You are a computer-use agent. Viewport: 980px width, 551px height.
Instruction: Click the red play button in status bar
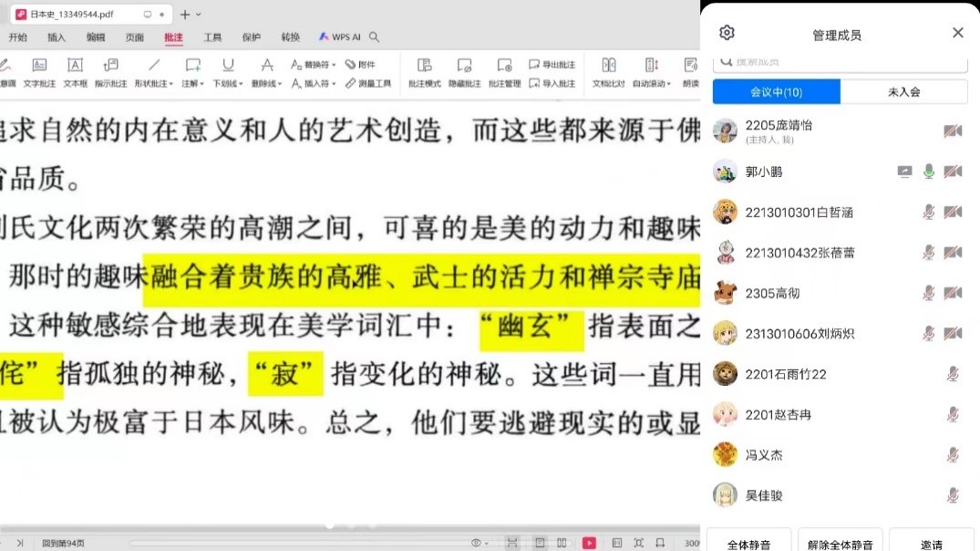[589, 543]
